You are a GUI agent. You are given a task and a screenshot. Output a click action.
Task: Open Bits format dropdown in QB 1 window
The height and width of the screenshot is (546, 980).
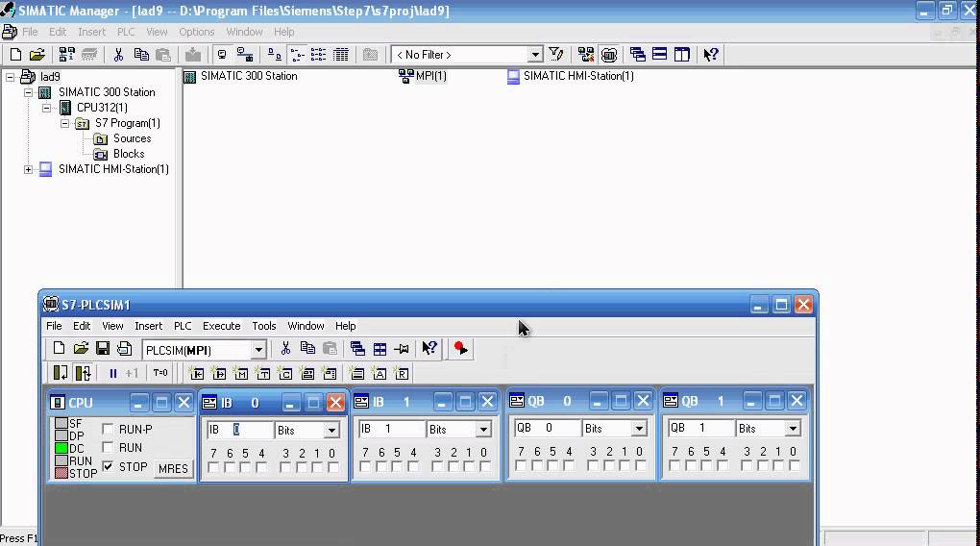coord(793,429)
